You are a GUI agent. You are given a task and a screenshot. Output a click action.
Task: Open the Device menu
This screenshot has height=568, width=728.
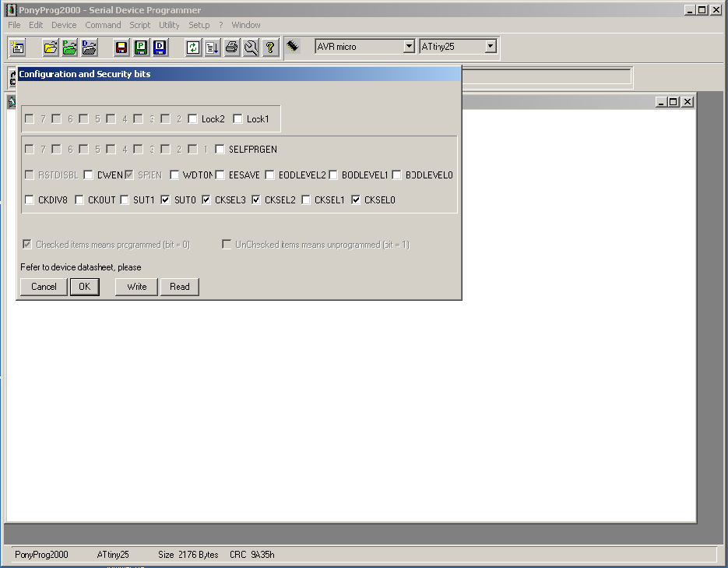coord(64,25)
